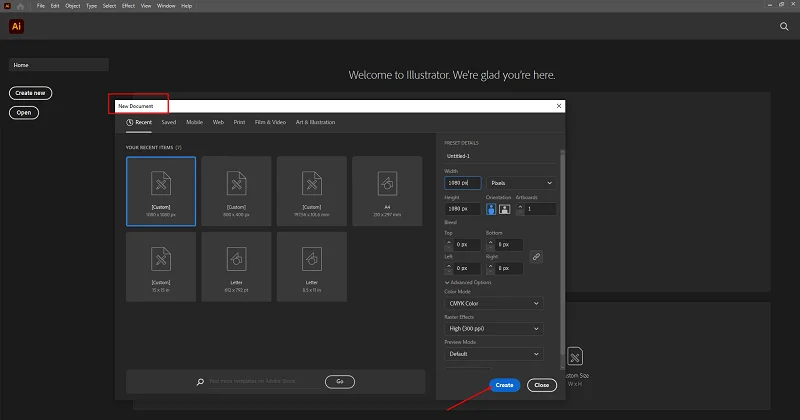Close the New Document dialog with X
The width and height of the screenshot is (800, 420).
tap(559, 106)
